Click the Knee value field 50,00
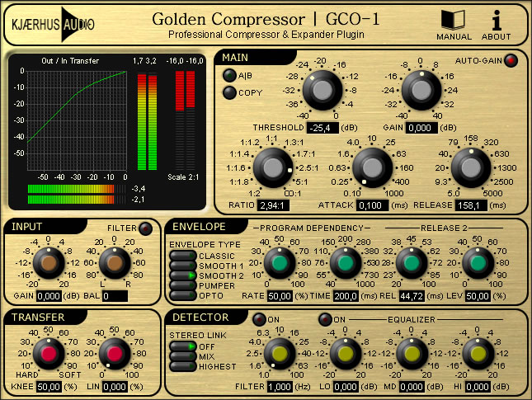The image size is (532, 400). click(49, 387)
